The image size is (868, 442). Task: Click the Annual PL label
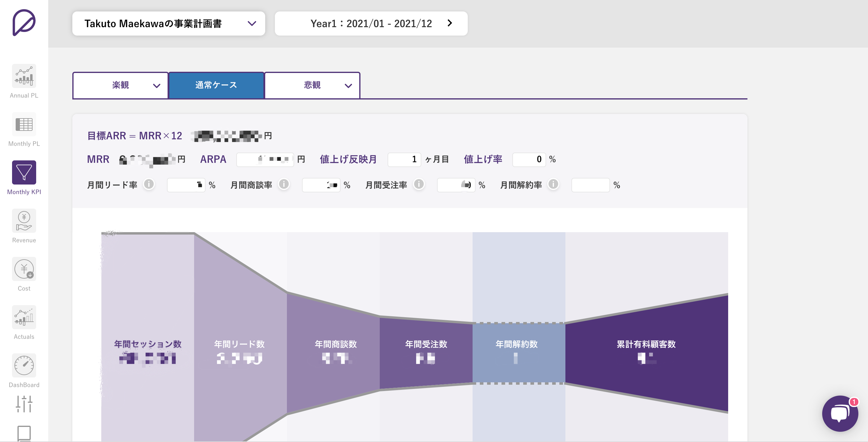(24, 96)
